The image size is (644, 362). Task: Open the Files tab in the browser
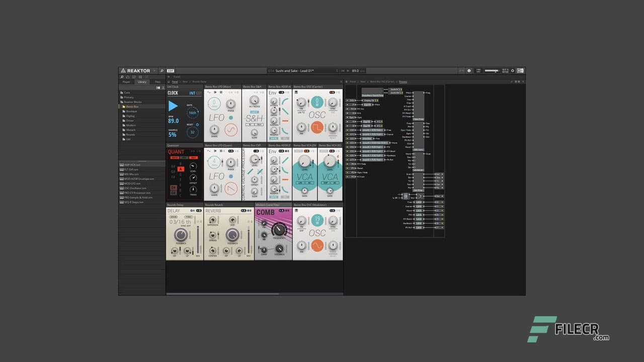coord(157,82)
